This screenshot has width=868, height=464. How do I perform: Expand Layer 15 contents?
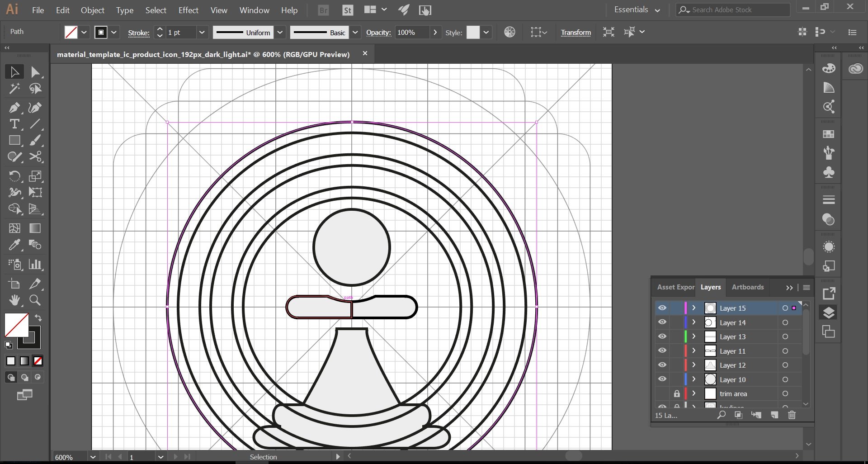(694, 308)
